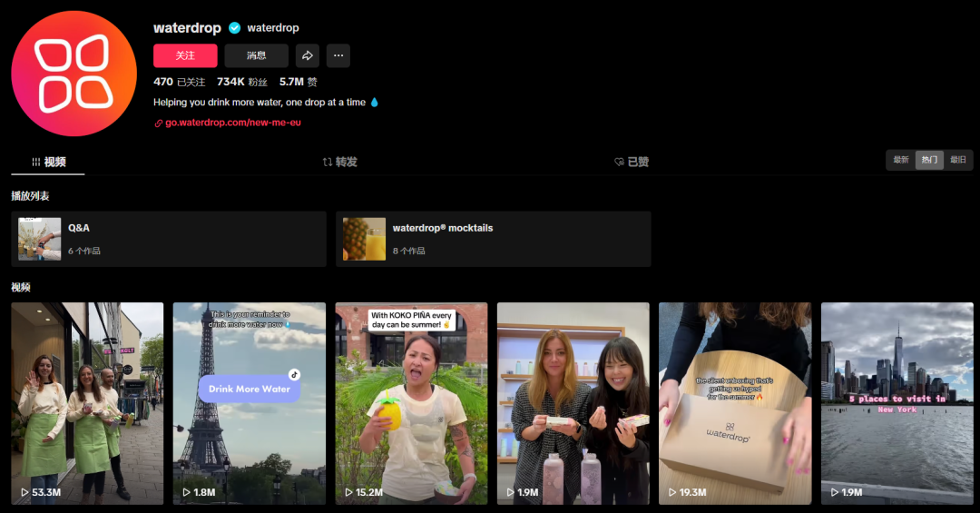980x513 pixels.
Task: Open video with 53.3M views
Action: 87,403
